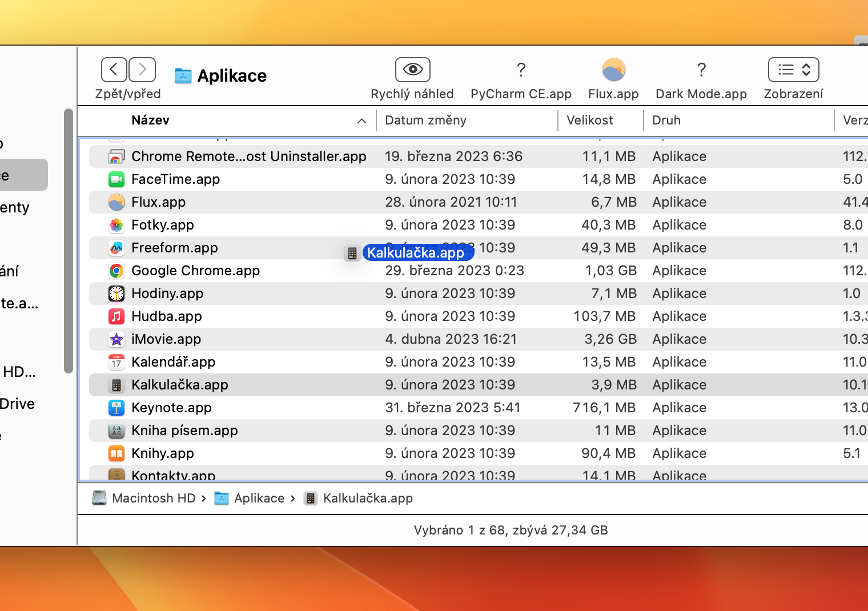Select the Freeform.app icon
This screenshot has height=611, width=868.
116,248
